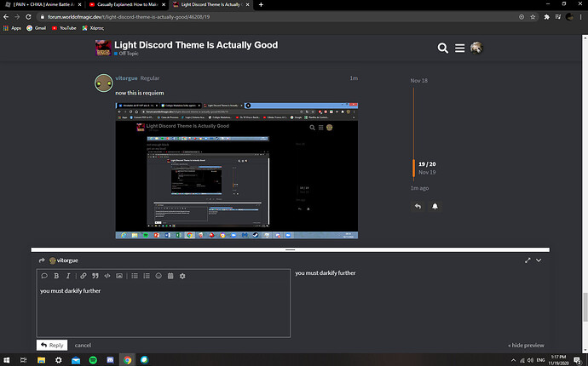The image size is (588, 366).
Task: Open YouTube bookmark
Action: [x=64, y=28]
